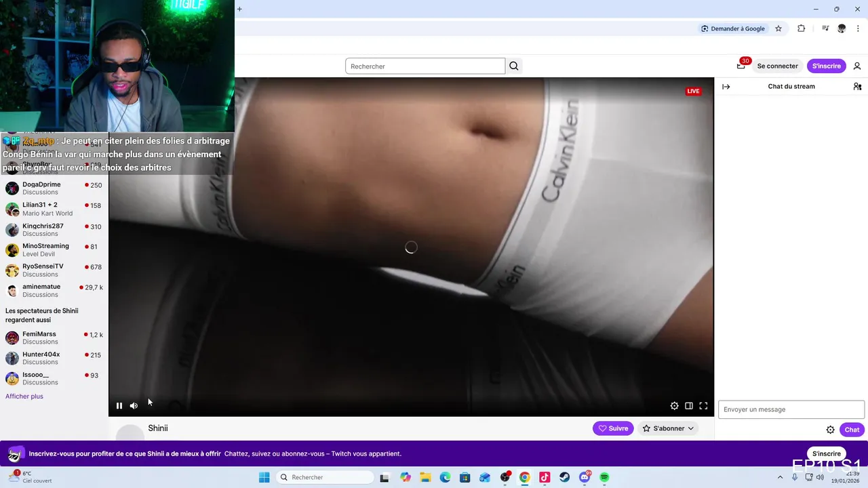Click into the Twitch Rechercher search field
Image resolution: width=868 pixels, height=488 pixels.
tap(425, 66)
